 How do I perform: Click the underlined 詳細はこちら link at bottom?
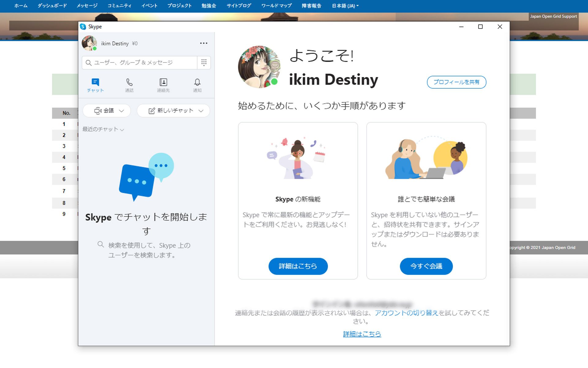[x=362, y=334]
